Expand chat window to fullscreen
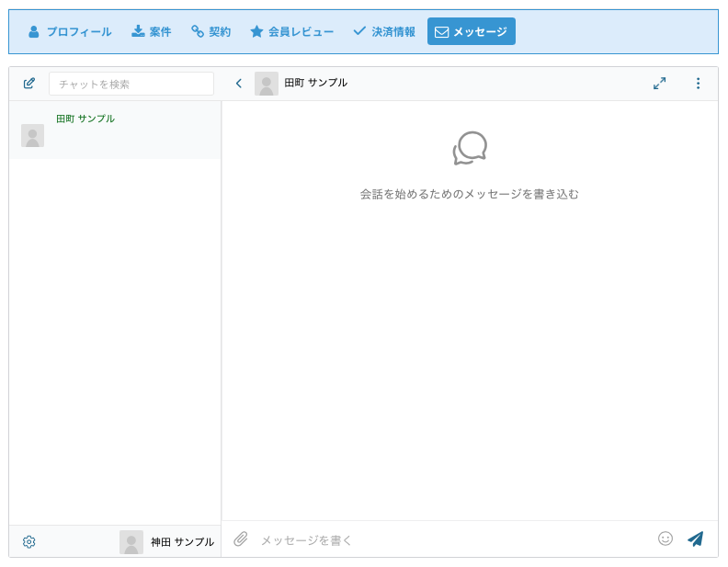728x567 pixels. [x=659, y=84]
